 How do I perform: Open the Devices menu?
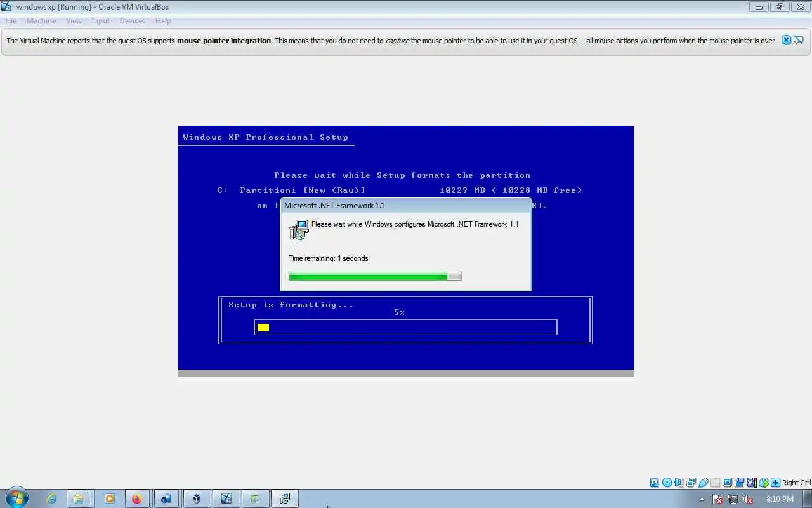click(x=133, y=21)
